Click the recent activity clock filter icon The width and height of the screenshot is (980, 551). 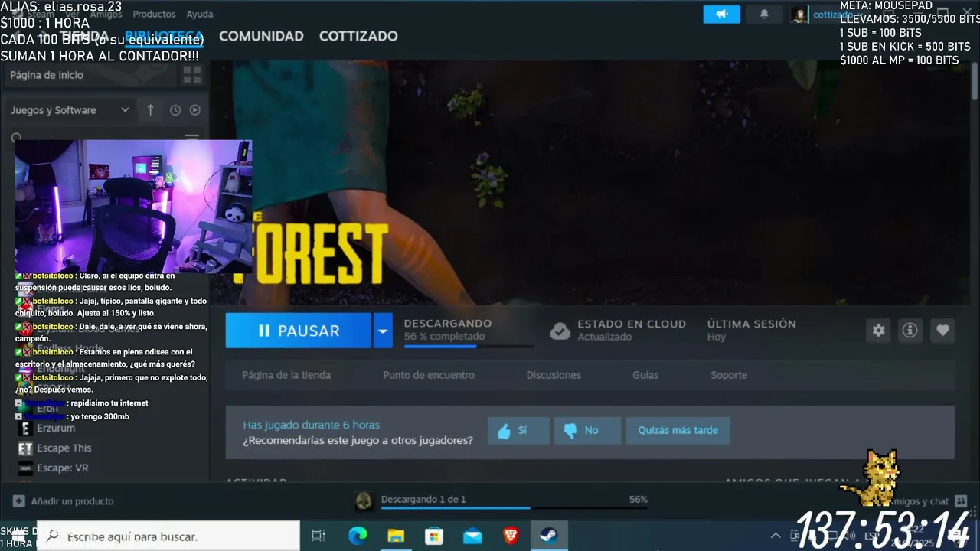pyautogui.click(x=175, y=110)
